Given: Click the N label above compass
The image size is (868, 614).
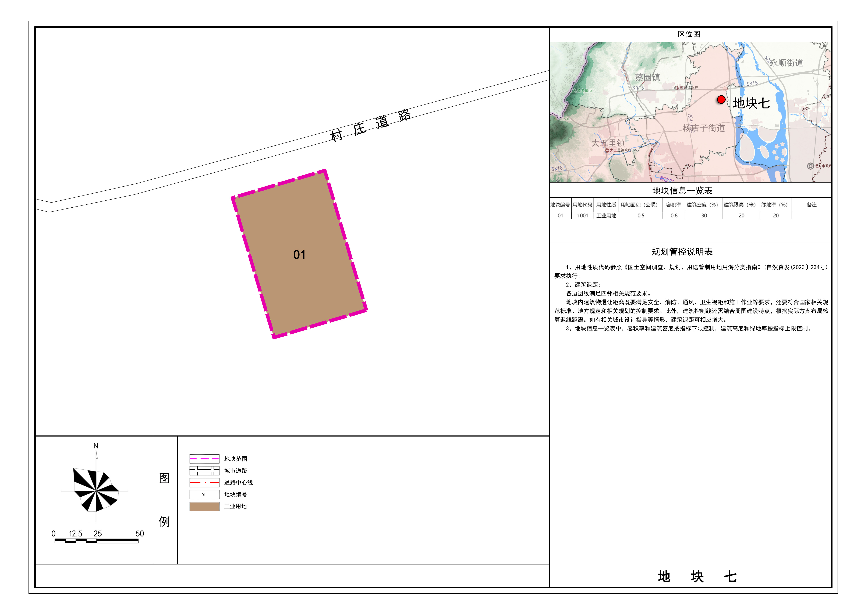Looking at the screenshot, I should coord(96,446).
